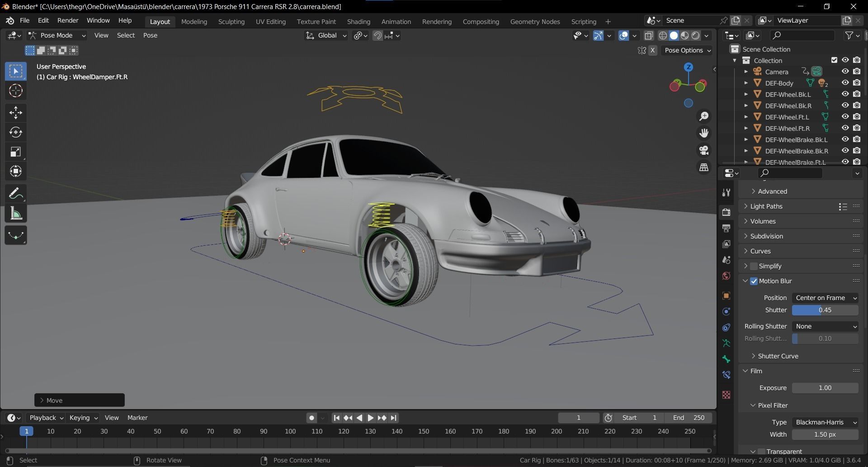This screenshot has height=467, width=868.
Task: Open the timeline Marker menu
Action: click(x=137, y=418)
